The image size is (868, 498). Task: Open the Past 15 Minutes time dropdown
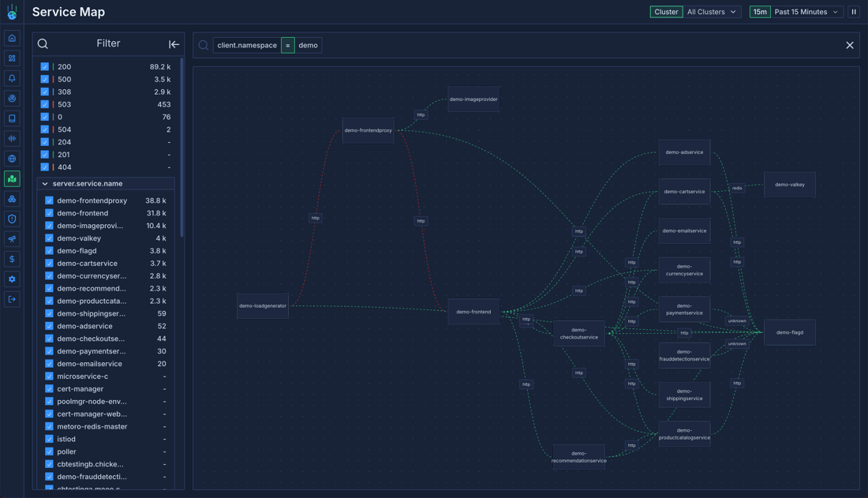[806, 12]
